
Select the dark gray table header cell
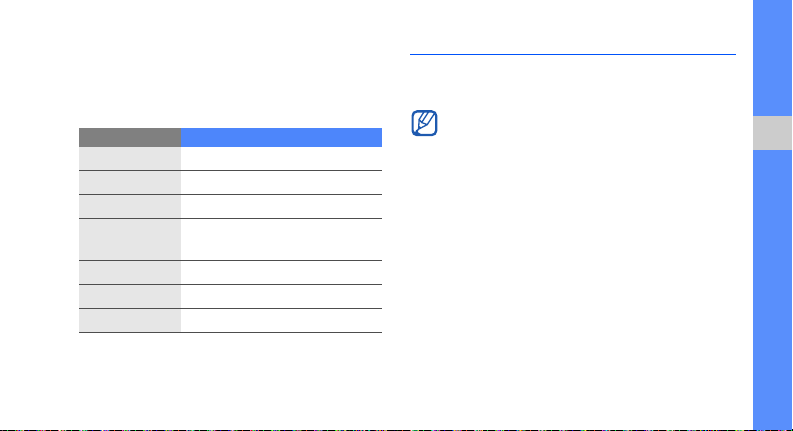(x=130, y=138)
